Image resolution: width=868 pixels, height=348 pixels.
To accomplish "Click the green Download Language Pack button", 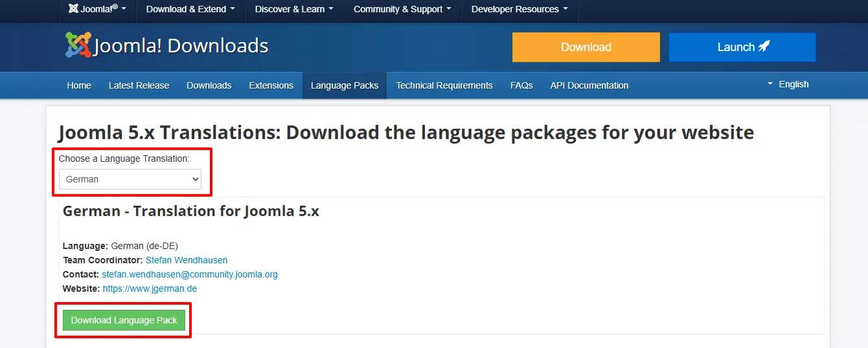I will [124, 320].
